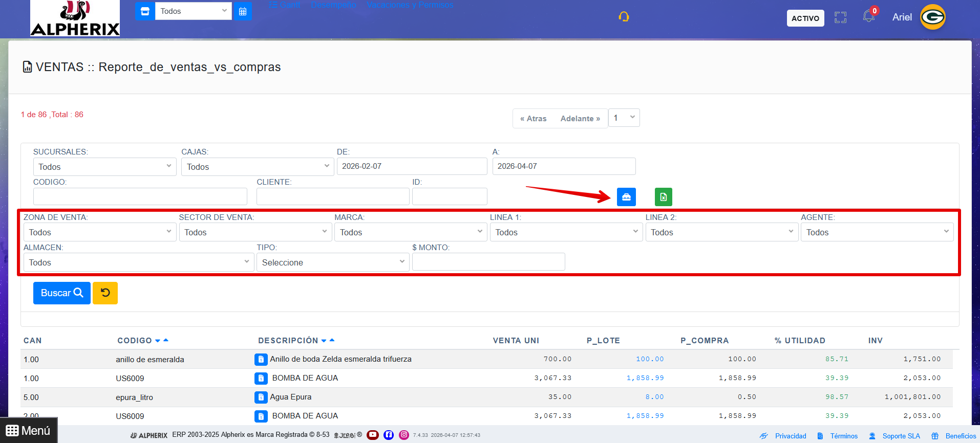980x443 pixels.
Task: Sort the CODIGO column descending
Action: pyautogui.click(x=158, y=341)
